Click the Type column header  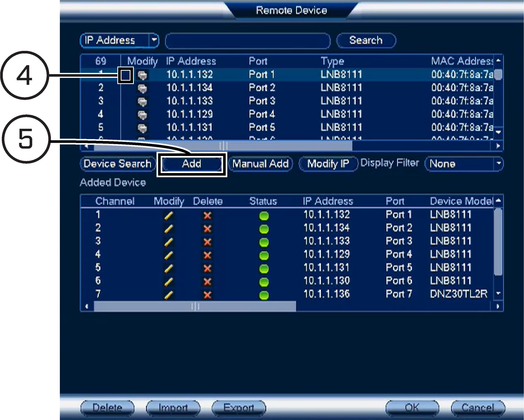click(x=332, y=61)
